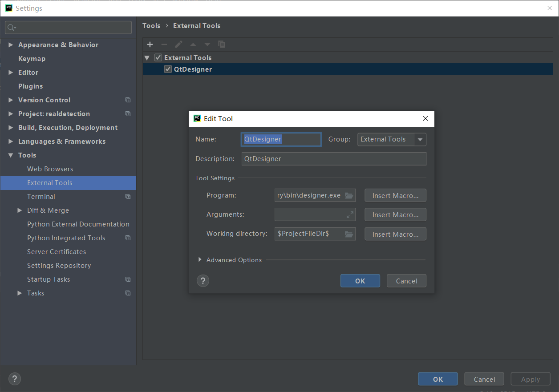Open help in Settings window bottom
559x392 pixels.
coord(15,379)
